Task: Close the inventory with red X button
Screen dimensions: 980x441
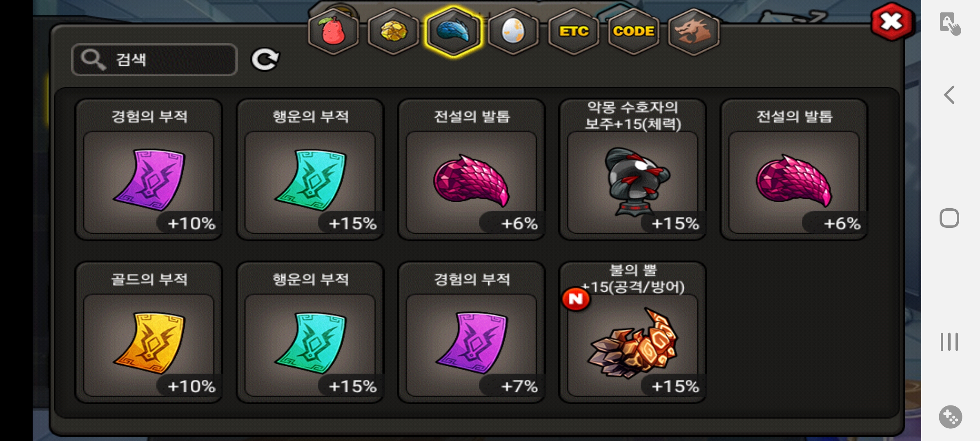Action: (x=892, y=21)
